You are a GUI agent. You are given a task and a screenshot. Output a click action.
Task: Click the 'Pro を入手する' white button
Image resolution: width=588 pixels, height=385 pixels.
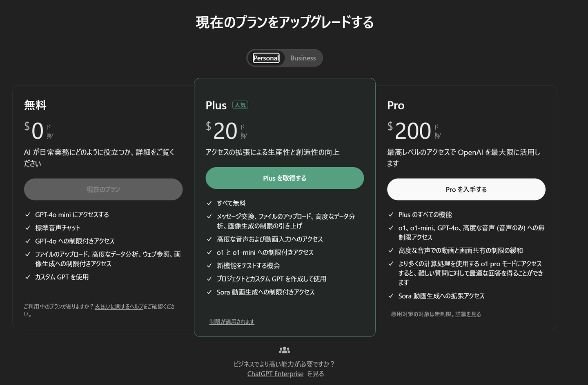tap(466, 189)
